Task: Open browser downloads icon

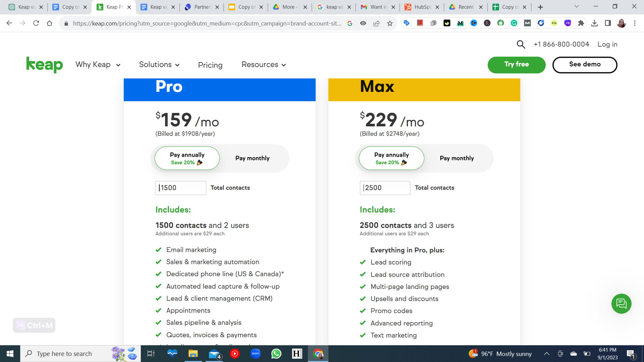Action: click(594, 23)
